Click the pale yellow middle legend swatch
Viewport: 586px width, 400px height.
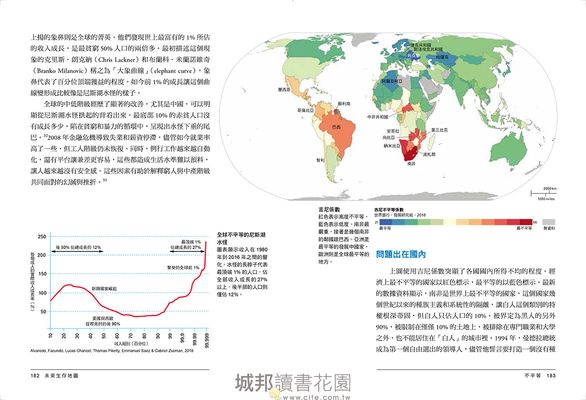tap(450, 222)
